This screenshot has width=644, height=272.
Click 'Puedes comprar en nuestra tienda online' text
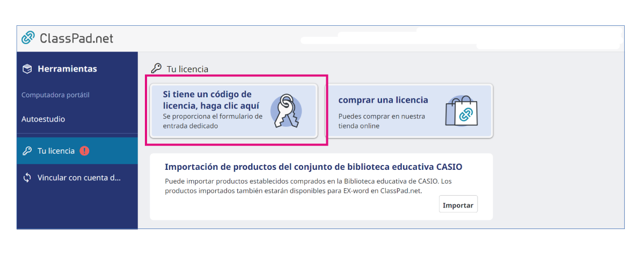[382, 121]
